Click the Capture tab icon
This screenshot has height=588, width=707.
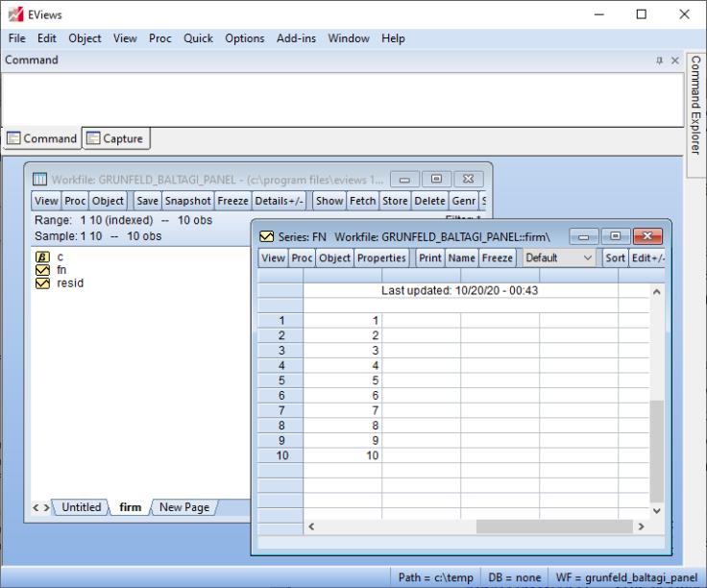93,138
